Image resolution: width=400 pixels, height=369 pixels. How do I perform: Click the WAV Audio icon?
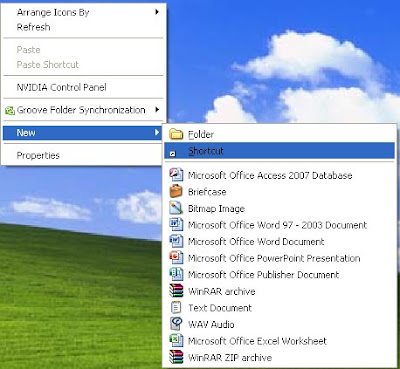coord(176,324)
